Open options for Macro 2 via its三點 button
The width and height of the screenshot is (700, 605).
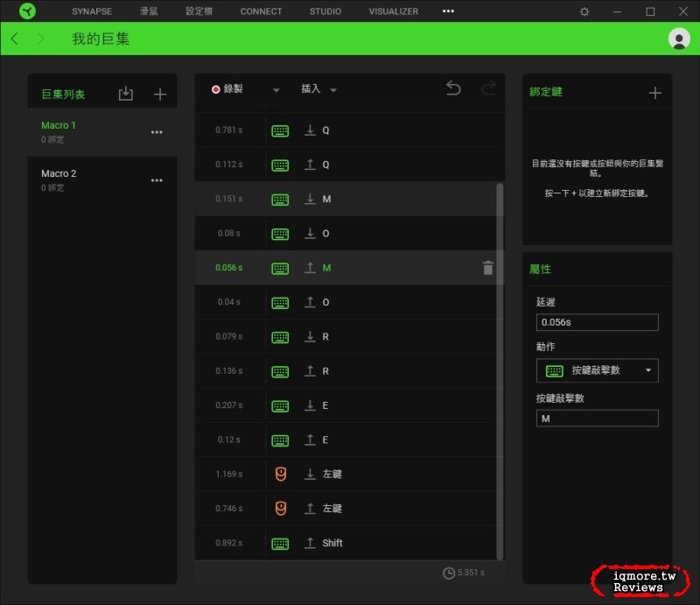[157, 180]
